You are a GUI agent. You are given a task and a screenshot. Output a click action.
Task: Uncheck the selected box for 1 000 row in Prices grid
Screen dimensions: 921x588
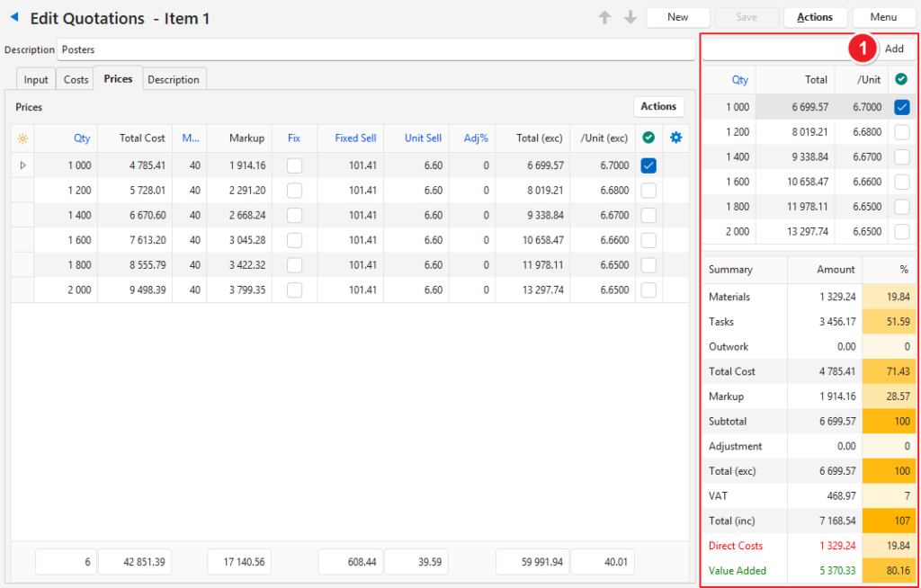tap(648, 165)
